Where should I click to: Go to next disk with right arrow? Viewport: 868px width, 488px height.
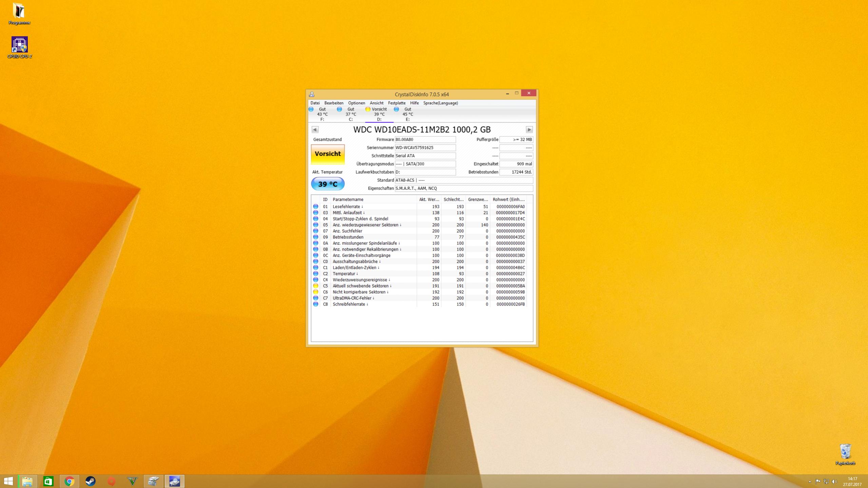coord(529,130)
